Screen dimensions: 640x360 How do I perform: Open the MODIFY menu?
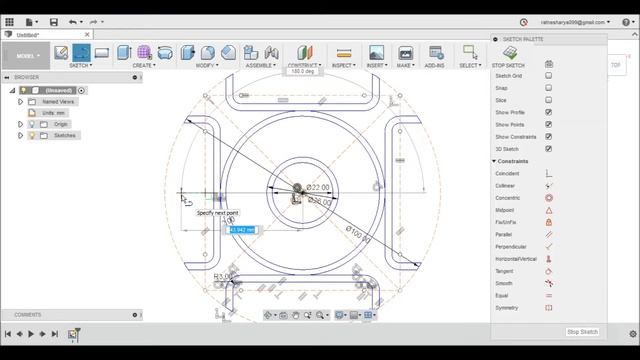pyautogui.click(x=207, y=65)
